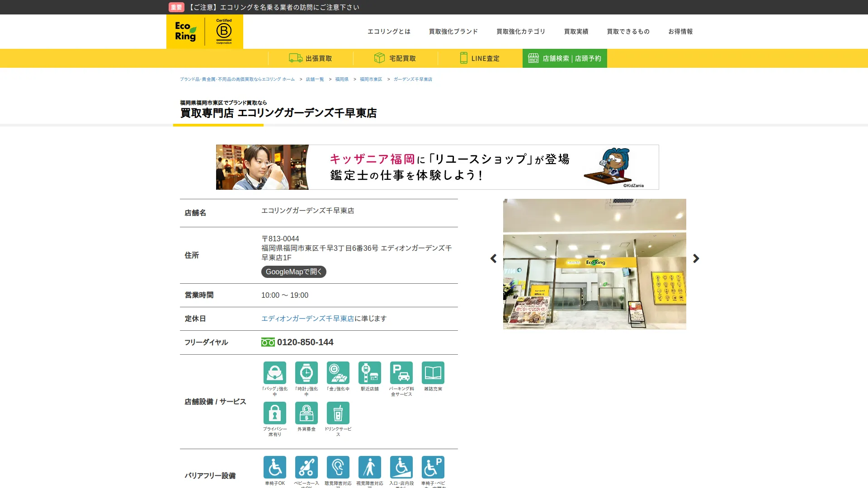Click the 聴覚障害対応 ear icon
868x488 pixels.
tap(338, 467)
